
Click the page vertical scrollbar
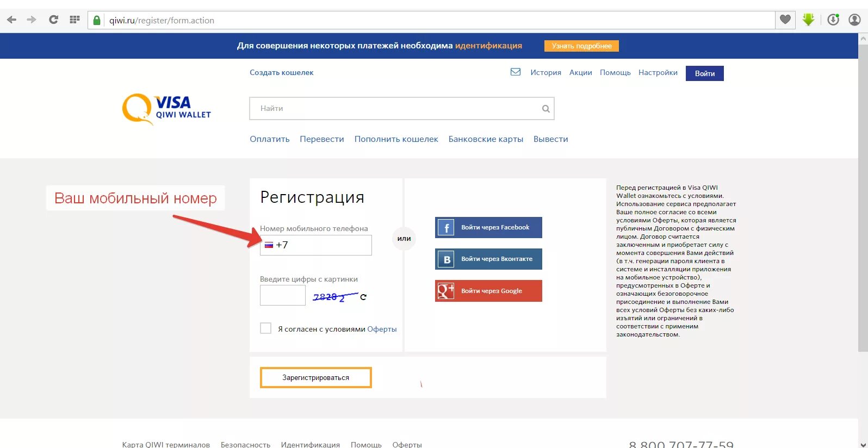pyautogui.click(x=863, y=198)
